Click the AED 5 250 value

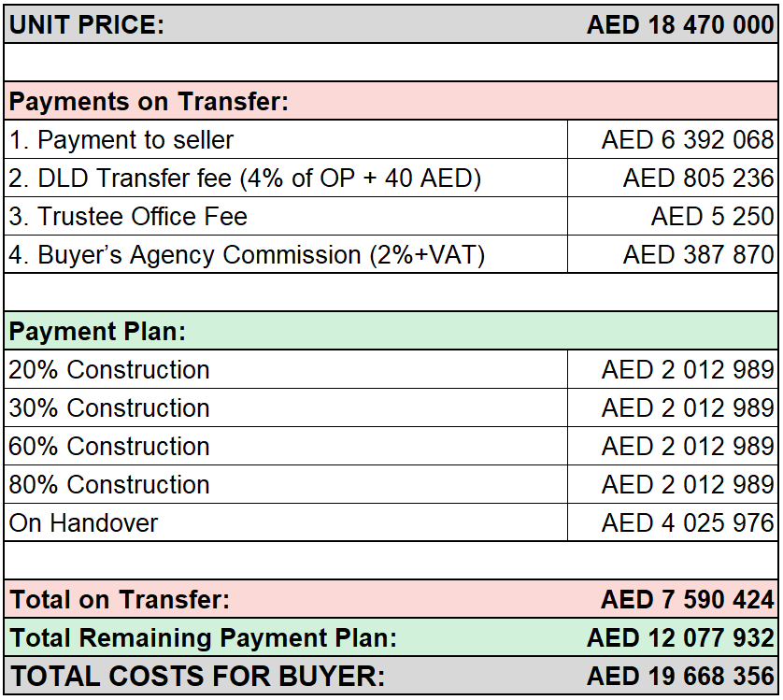(712, 217)
